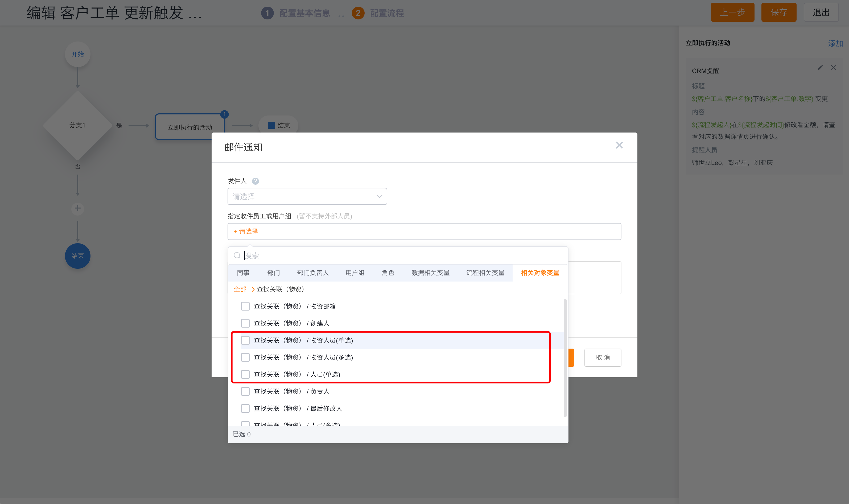Open the 发件人 请选择 dropdown
The width and height of the screenshot is (849, 504).
pos(307,196)
